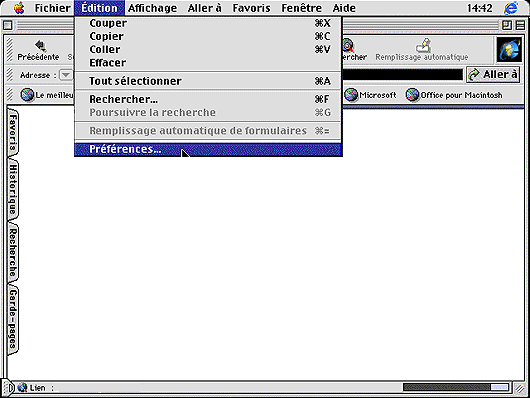Open the Recherche side tab
The image size is (530, 398).
(x=13, y=253)
